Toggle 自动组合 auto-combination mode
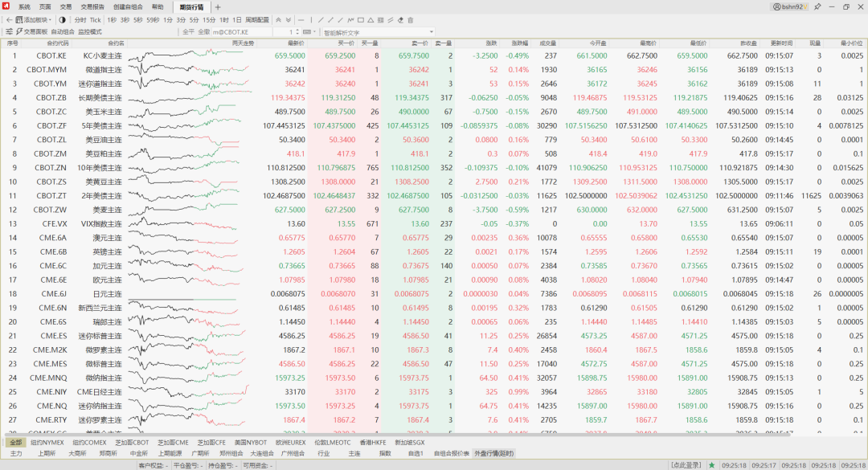Image resolution: width=868 pixels, height=470 pixels. point(63,32)
